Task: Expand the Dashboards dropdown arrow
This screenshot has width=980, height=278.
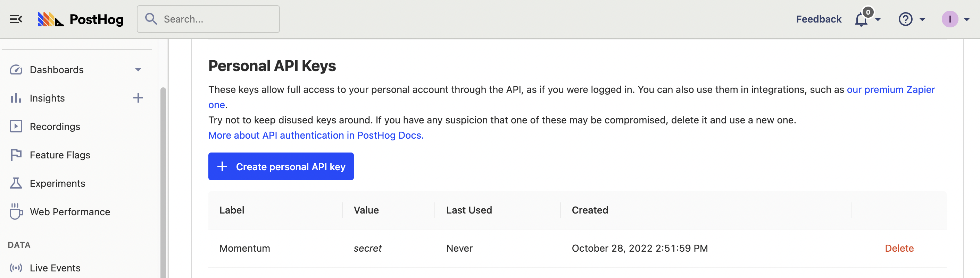Action: (x=138, y=69)
